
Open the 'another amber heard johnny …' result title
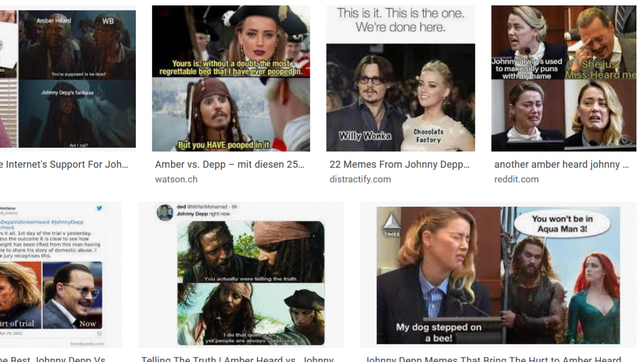[561, 164]
